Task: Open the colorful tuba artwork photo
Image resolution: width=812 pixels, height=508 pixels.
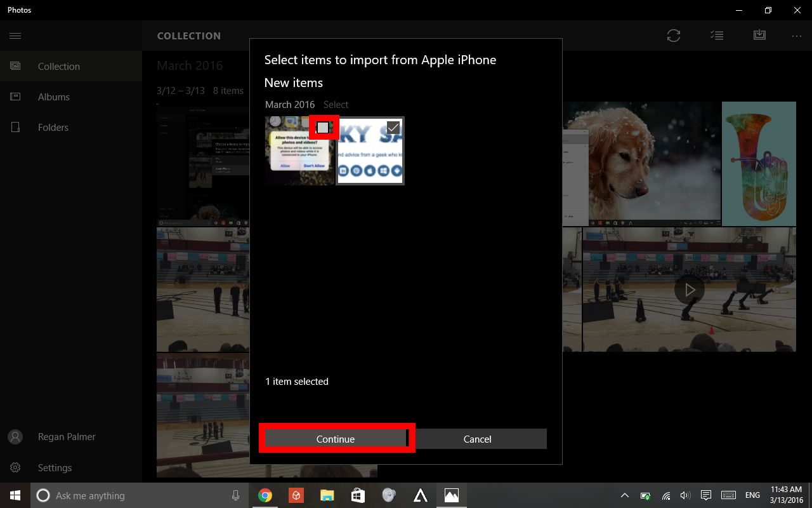Action: point(759,164)
